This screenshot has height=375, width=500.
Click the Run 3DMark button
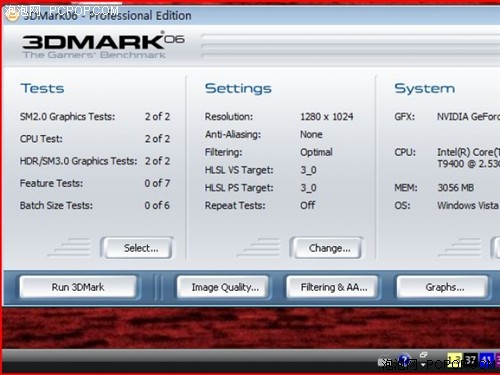(78, 287)
